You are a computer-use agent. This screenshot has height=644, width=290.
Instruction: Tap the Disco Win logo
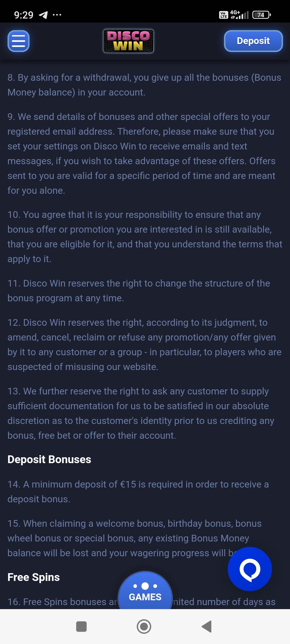point(128,41)
